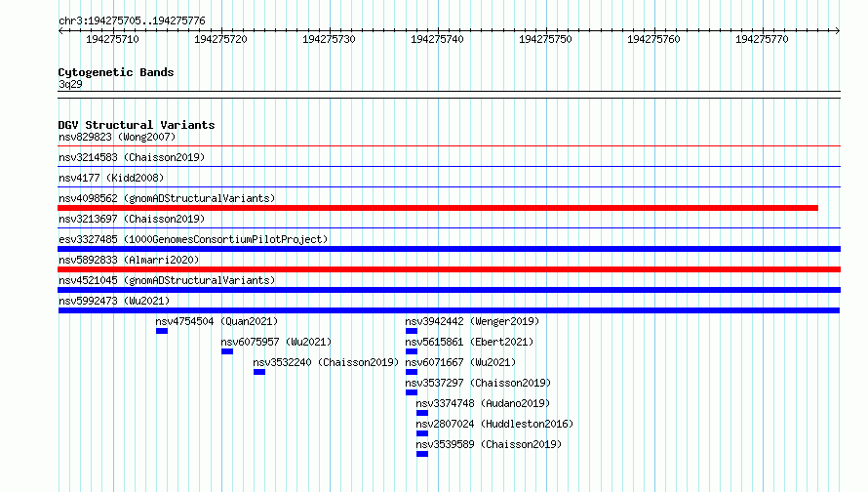Click the Cytogenetic Bands track title
This screenshot has height=492, width=868.
click(116, 72)
